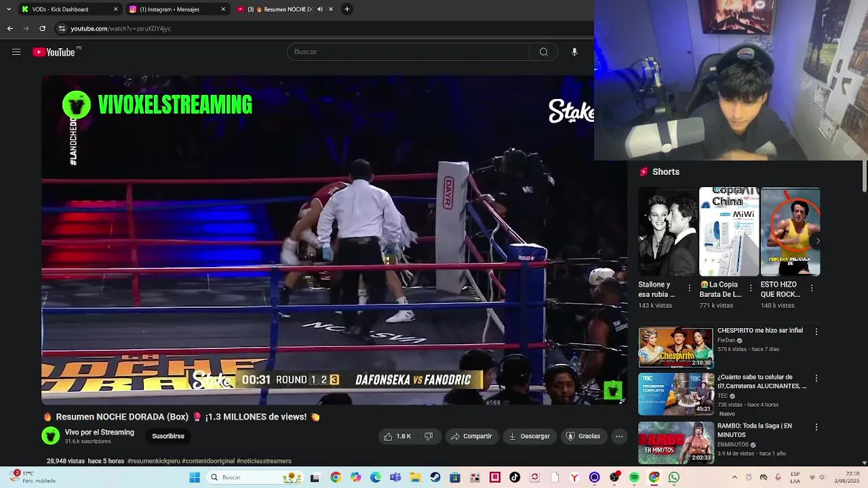This screenshot has width=868, height=488.
Task: Open options menu for ESTO HIZO QUE short
Action: 812,288
